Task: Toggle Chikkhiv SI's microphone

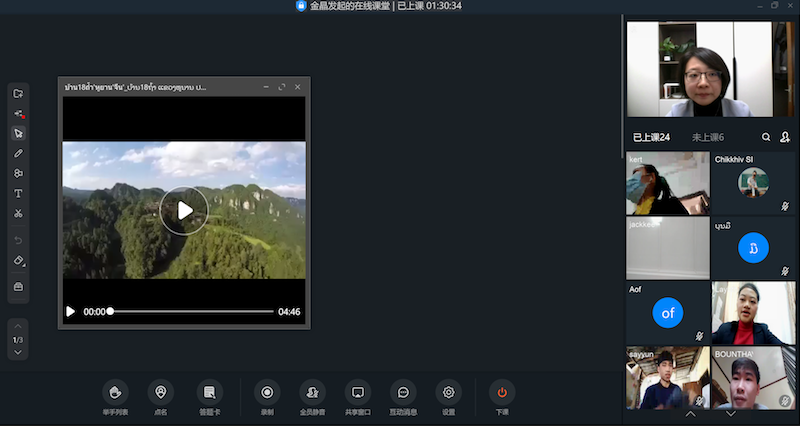Action: [x=785, y=207]
